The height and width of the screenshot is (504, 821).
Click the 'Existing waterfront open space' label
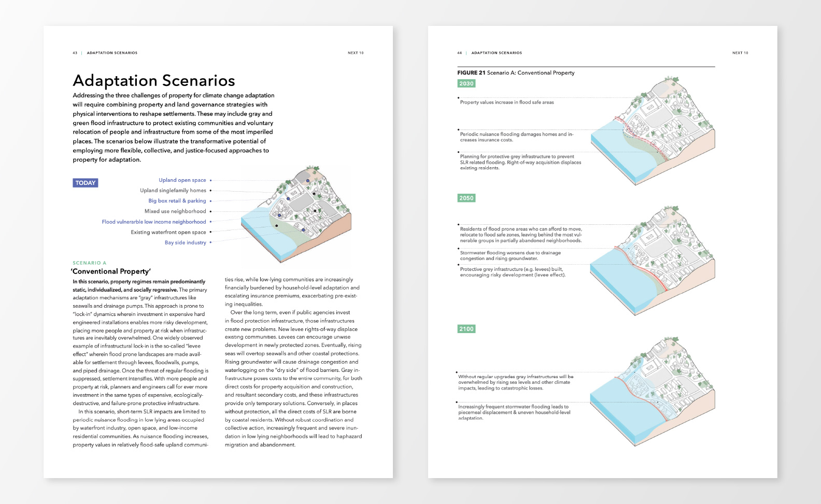tap(168, 232)
